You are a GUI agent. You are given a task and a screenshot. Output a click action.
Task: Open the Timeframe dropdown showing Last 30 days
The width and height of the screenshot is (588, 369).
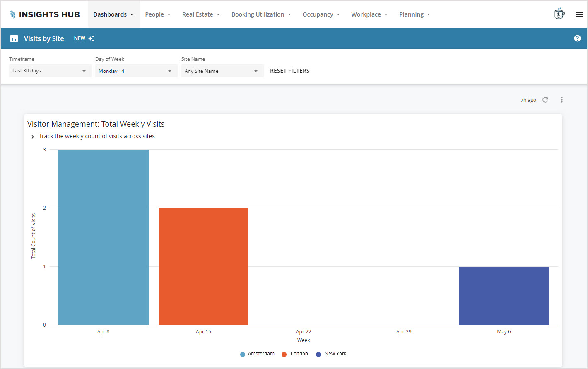(50, 71)
